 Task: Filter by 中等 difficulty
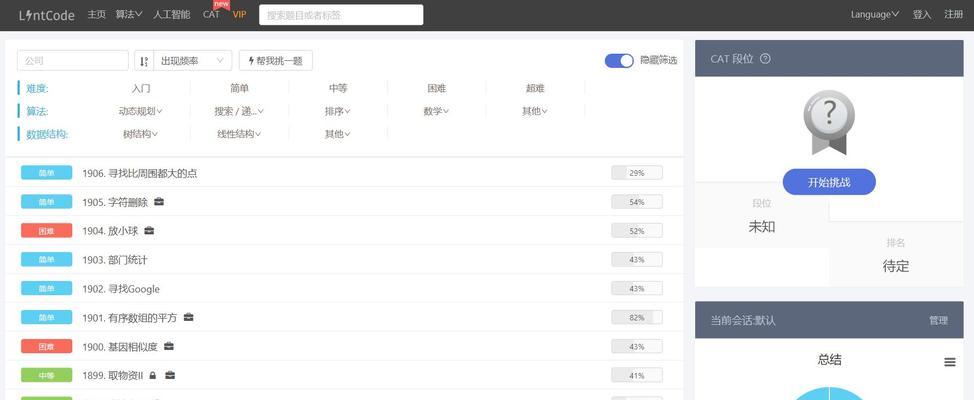pos(338,88)
